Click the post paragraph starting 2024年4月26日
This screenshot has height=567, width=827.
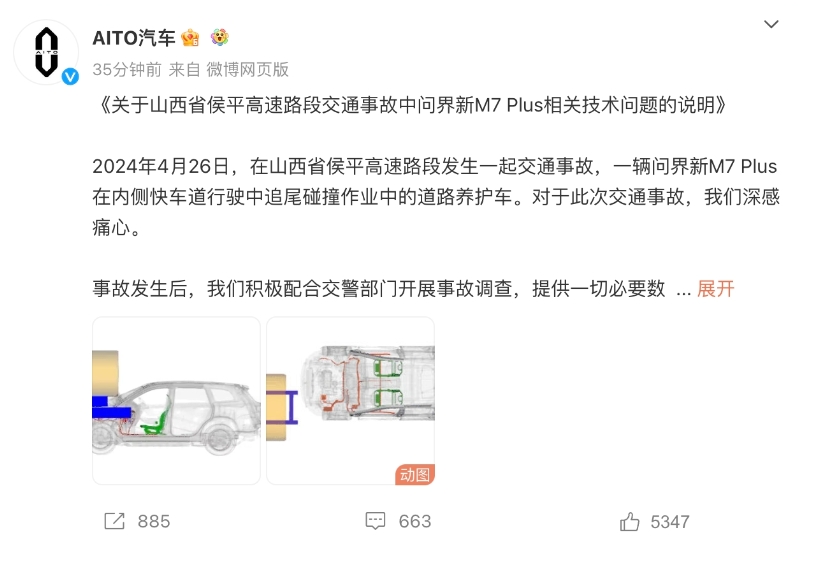[x=436, y=197]
